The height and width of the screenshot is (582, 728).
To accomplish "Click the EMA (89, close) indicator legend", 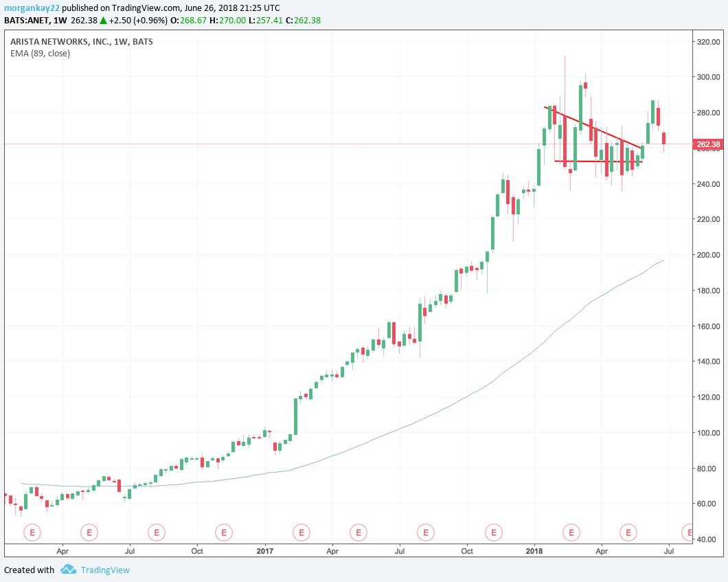I will pos(41,54).
